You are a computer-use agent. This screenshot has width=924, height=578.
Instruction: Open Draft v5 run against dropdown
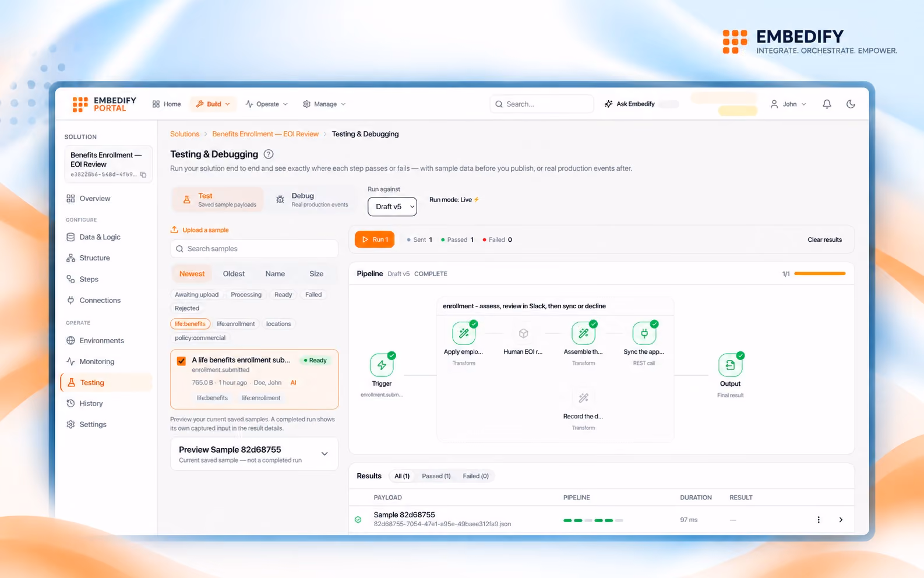(392, 206)
